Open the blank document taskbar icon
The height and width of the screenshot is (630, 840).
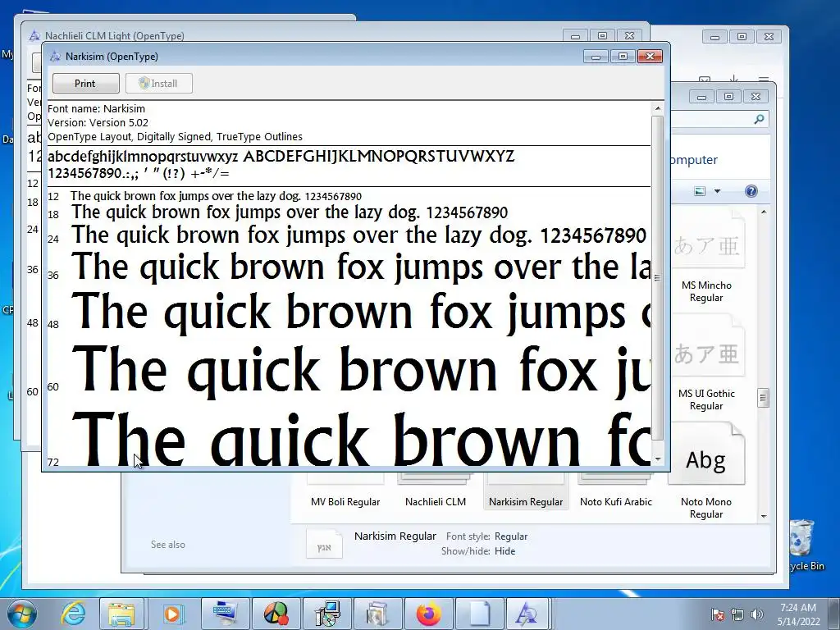coord(479,614)
